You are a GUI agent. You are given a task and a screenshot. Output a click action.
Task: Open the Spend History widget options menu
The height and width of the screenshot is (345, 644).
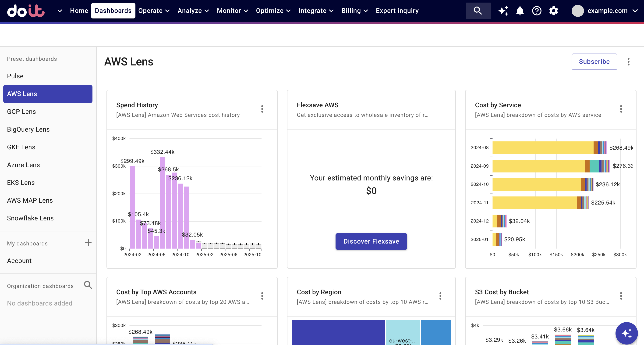[262, 109]
